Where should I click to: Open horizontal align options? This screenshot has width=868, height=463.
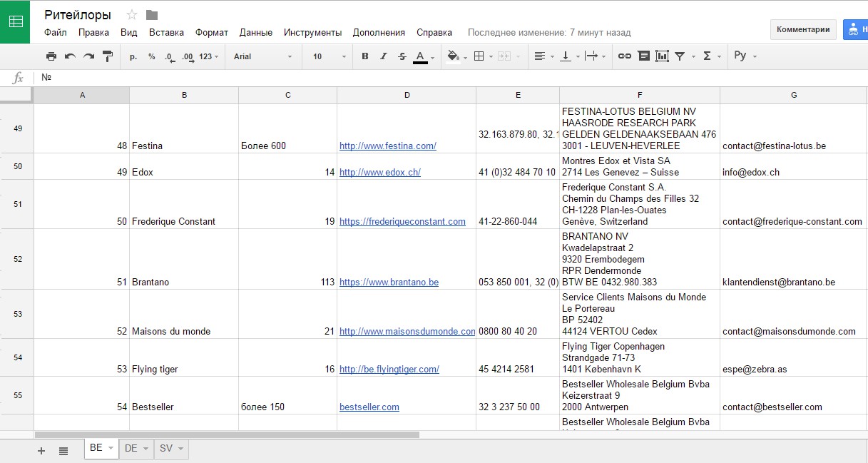pos(543,56)
